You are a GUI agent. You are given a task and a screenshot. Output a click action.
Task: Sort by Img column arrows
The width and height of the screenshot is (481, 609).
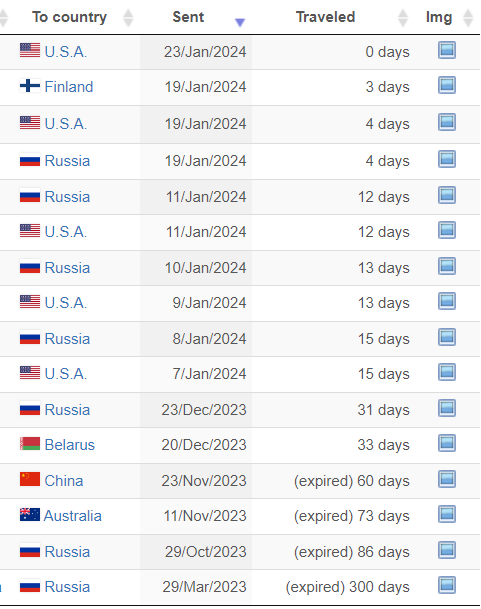tap(468, 18)
